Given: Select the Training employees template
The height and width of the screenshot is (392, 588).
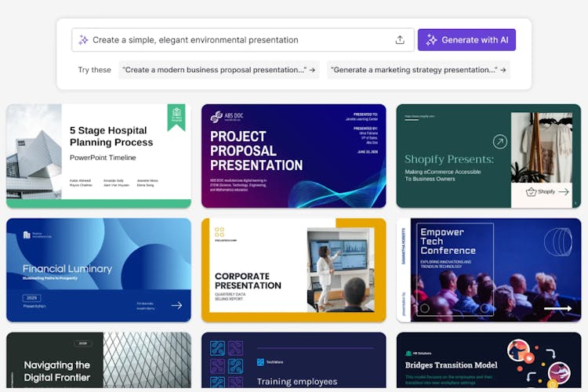Looking at the screenshot, I should click(x=293, y=361).
